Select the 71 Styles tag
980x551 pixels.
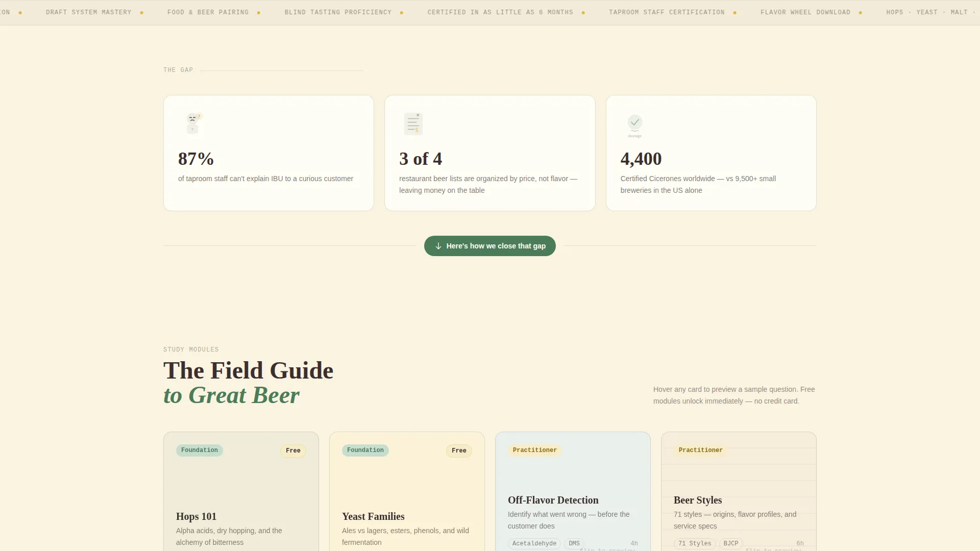pyautogui.click(x=695, y=543)
